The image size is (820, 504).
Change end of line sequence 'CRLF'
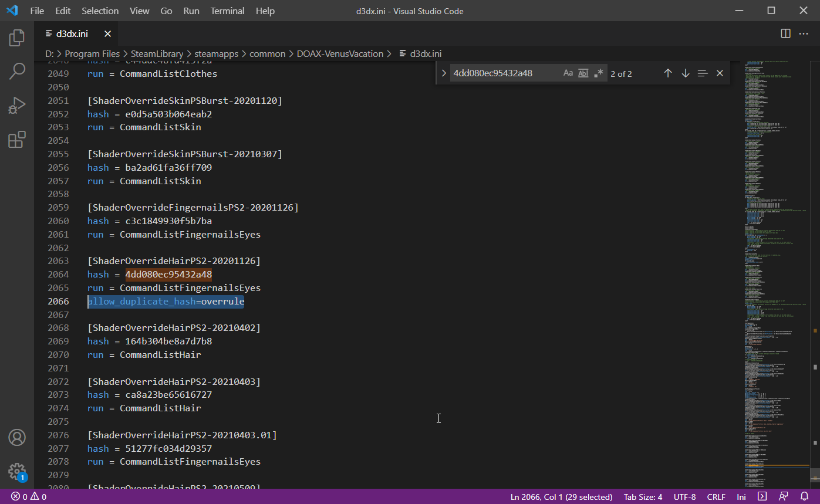pos(716,497)
